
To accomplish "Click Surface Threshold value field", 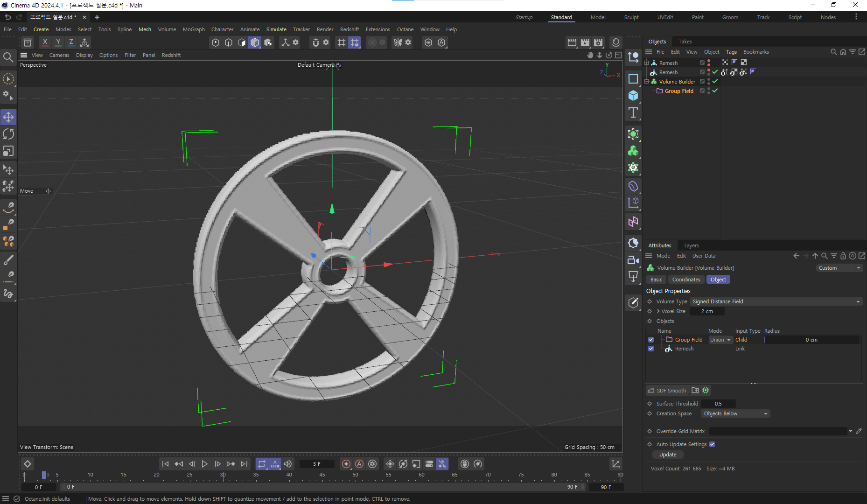I will pos(718,404).
